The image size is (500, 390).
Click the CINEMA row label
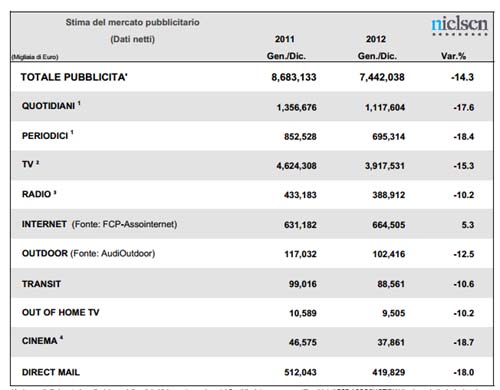coord(42,340)
